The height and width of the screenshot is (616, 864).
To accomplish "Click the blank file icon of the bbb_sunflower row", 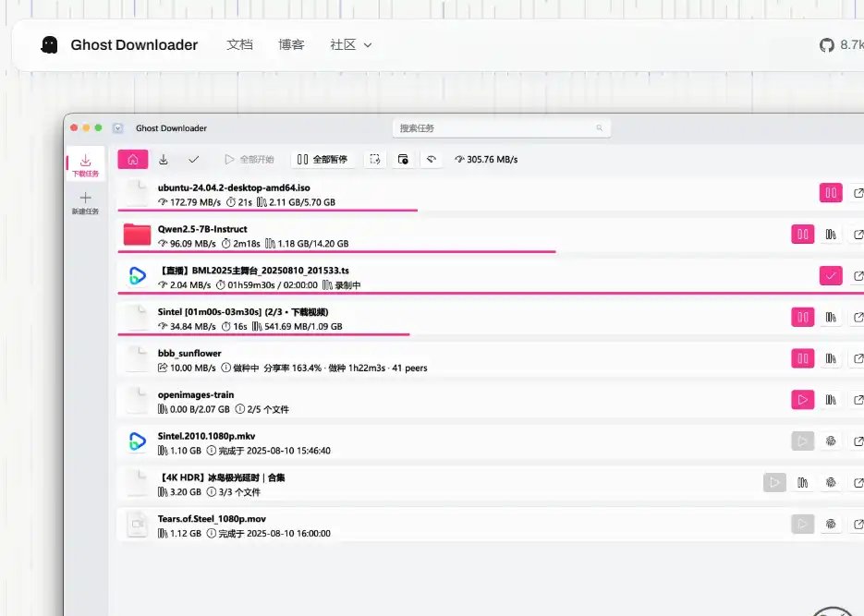I will point(137,359).
